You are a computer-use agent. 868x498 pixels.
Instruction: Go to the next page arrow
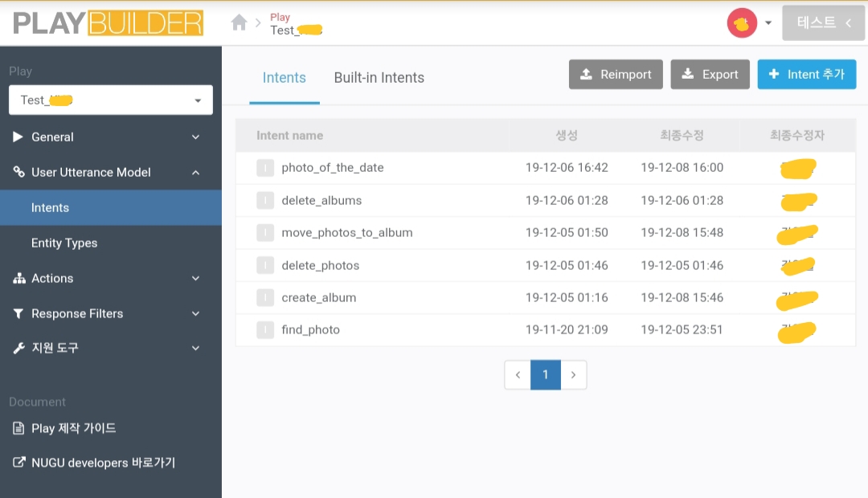[574, 374]
